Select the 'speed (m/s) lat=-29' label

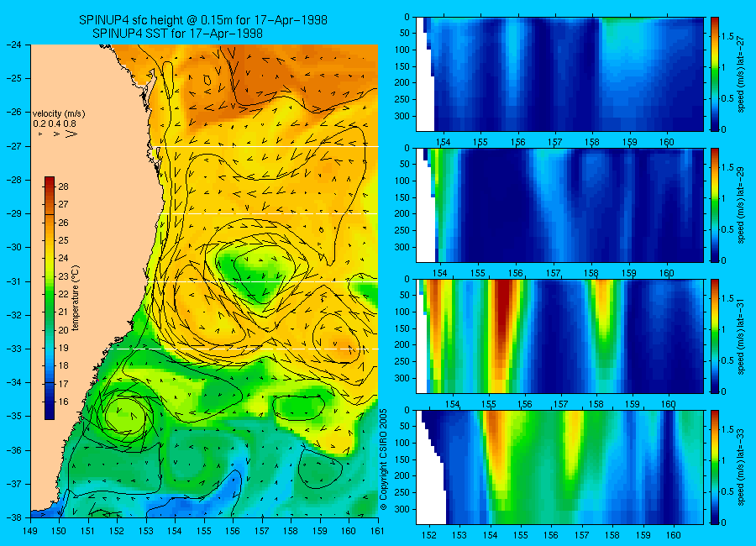pyautogui.click(x=741, y=205)
